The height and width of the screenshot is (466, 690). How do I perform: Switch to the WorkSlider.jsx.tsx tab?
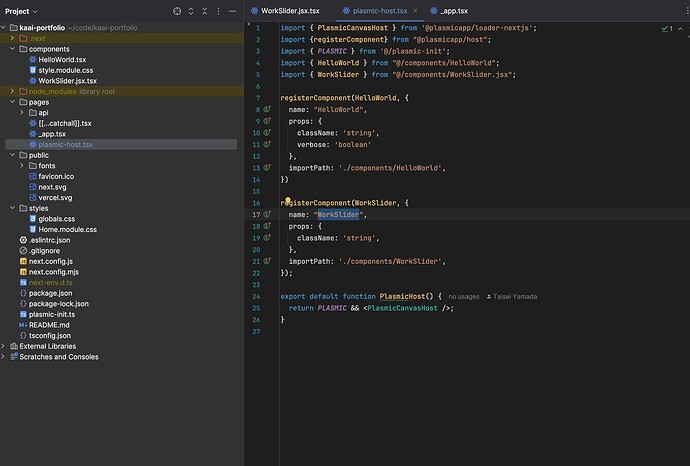(x=289, y=10)
